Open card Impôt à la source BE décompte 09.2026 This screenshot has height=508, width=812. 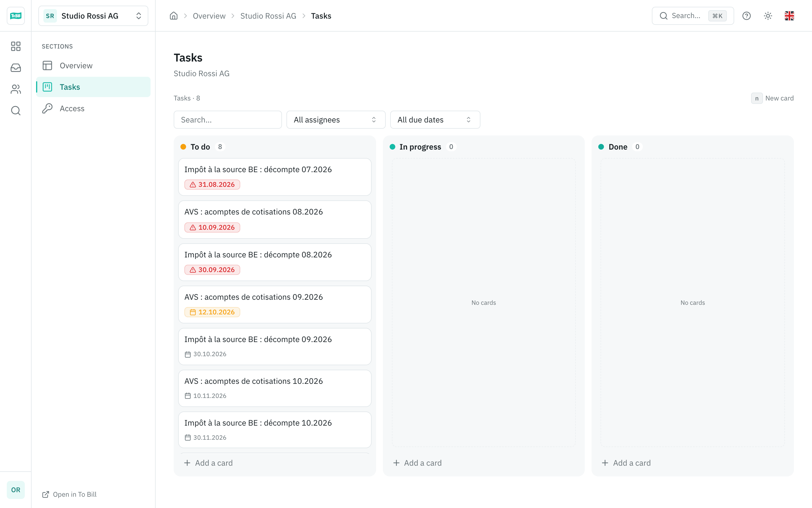(x=275, y=346)
